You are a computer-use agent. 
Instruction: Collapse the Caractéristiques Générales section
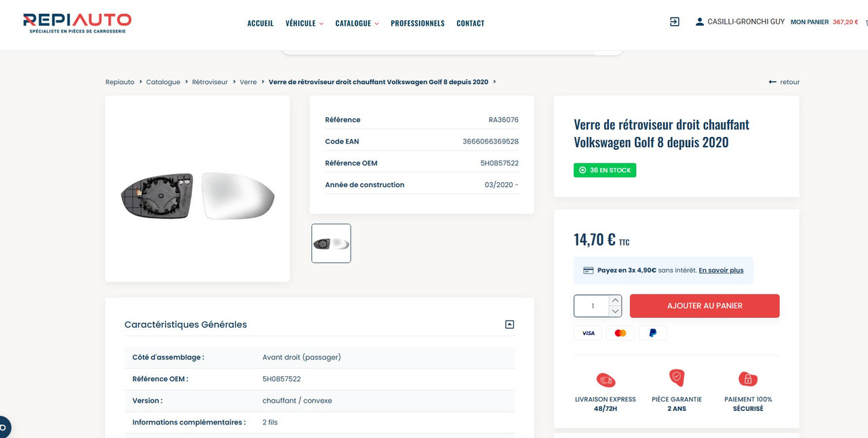[x=510, y=325]
